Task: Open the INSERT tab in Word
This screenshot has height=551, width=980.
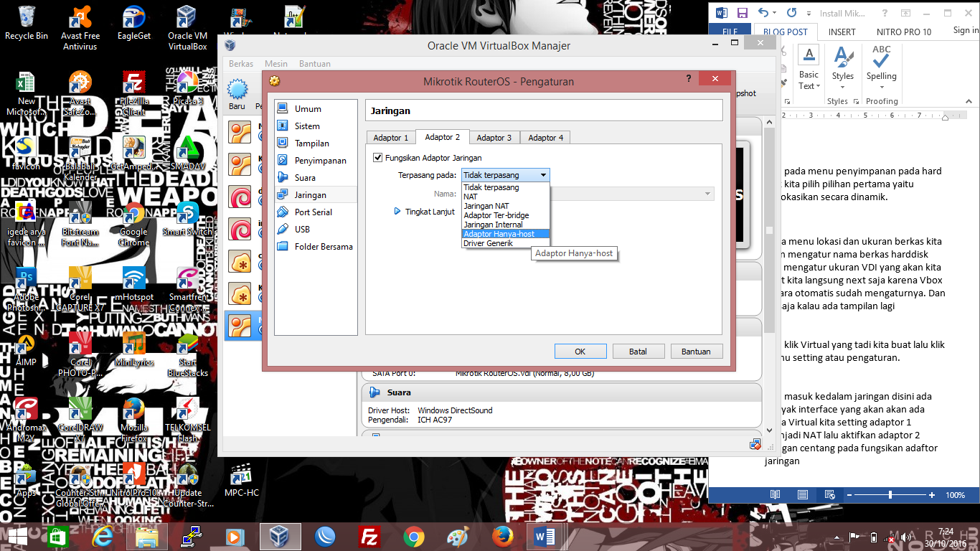Action: 842,32
